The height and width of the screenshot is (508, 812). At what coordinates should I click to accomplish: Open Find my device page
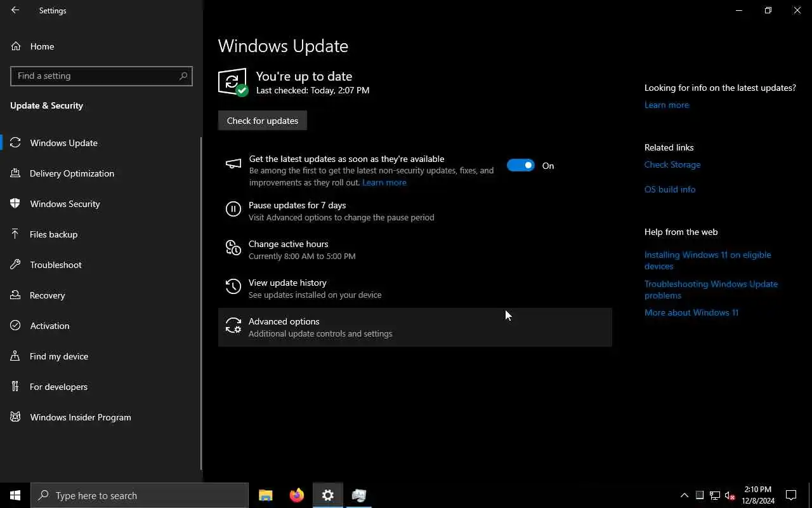tap(101, 356)
